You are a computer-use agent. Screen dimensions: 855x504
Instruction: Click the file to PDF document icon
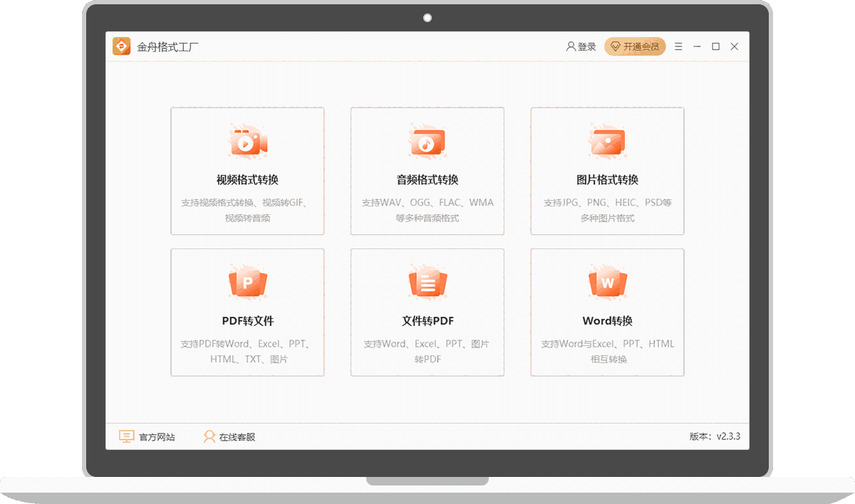click(x=427, y=283)
